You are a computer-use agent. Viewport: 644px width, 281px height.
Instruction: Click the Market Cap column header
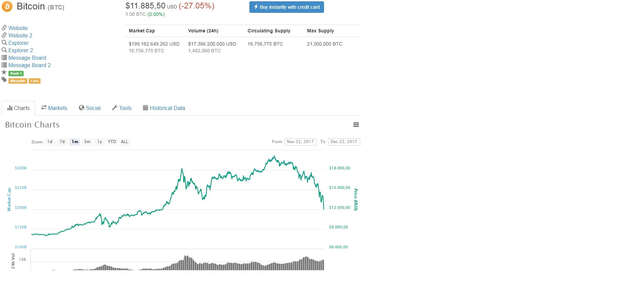coord(142,31)
